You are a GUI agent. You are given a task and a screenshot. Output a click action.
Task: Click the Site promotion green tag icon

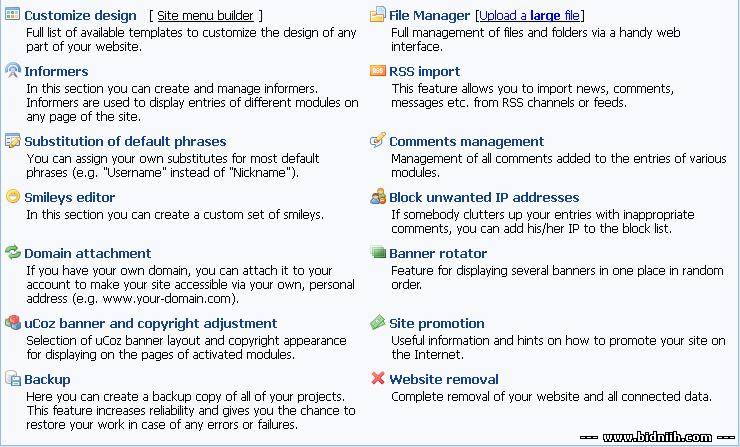pos(378,322)
